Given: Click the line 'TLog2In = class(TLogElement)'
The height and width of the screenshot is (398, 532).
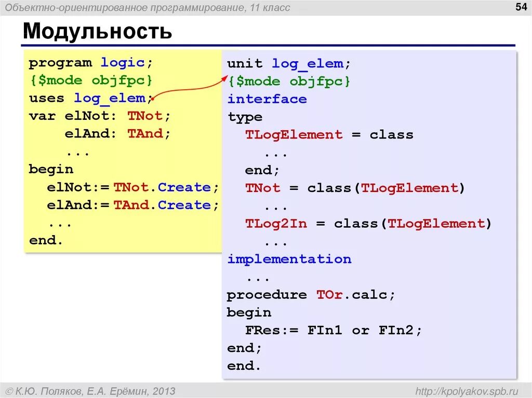Looking at the screenshot, I should coord(368,224).
